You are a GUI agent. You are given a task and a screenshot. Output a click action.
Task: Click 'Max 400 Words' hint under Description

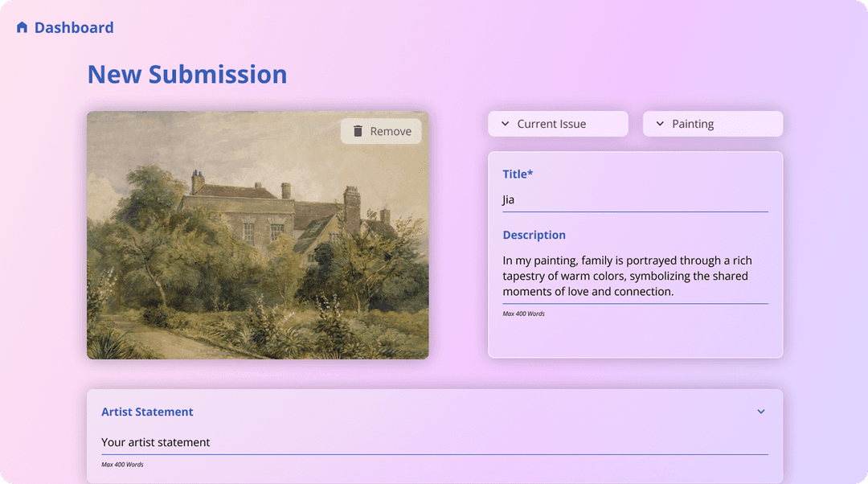tap(523, 314)
